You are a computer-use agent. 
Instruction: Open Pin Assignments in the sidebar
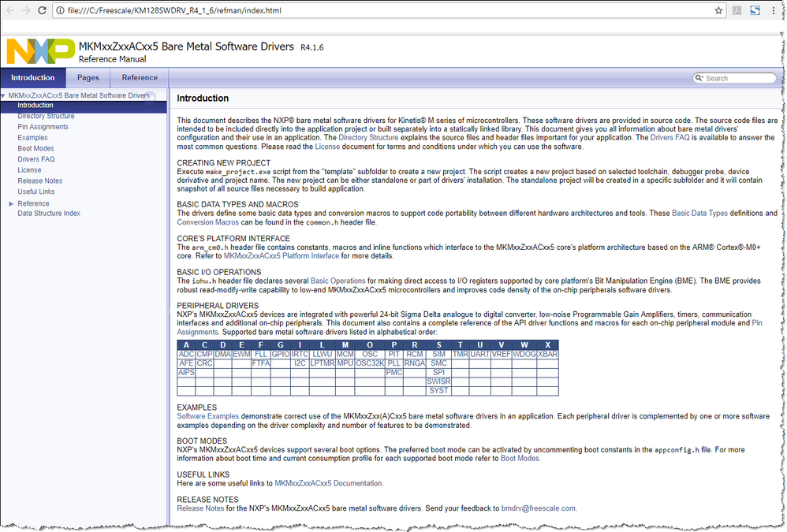(43, 127)
